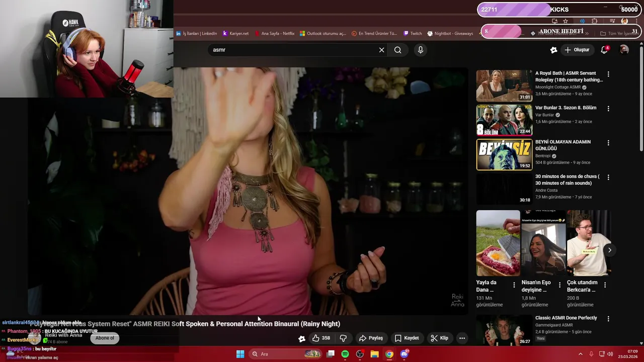Screen dimensions: 644x362
Task: Open YouTube notifications bell
Action: (x=604, y=50)
